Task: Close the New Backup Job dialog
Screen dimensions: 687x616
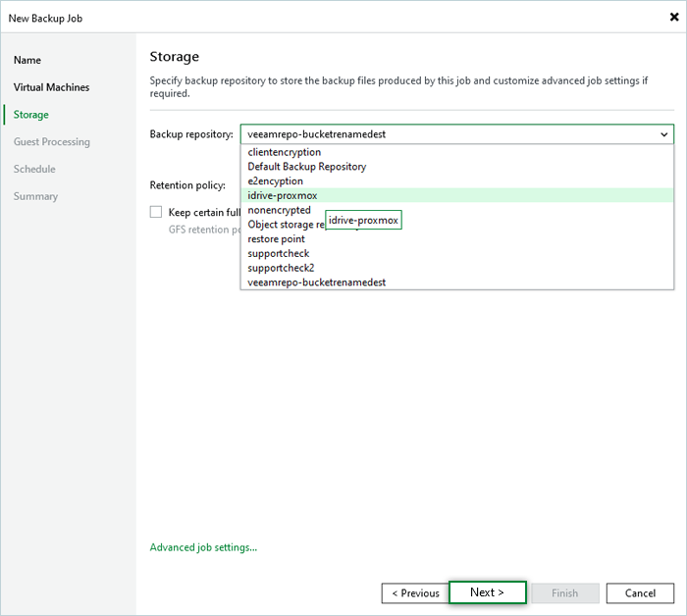Action: (x=671, y=17)
